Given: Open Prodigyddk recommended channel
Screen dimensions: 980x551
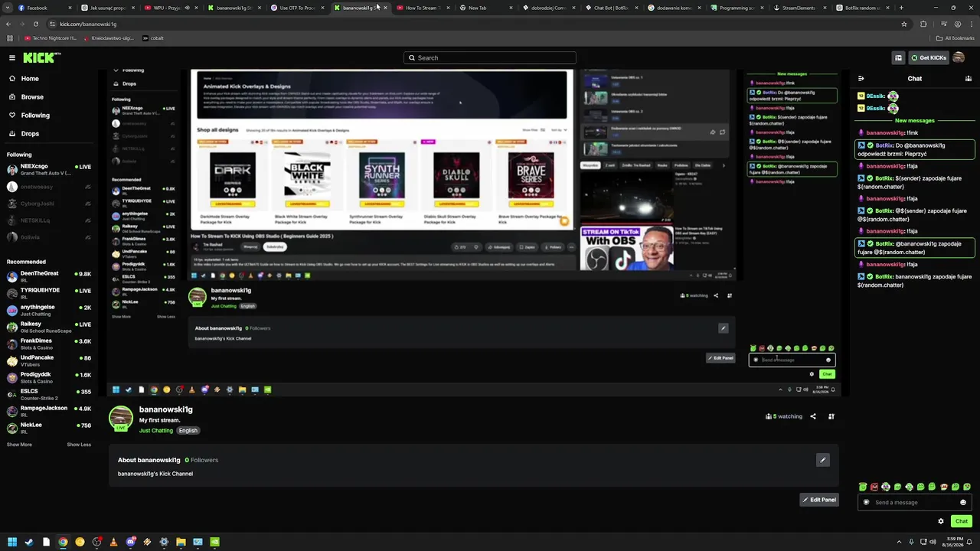Looking at the screenshot, I should point(49,377).
